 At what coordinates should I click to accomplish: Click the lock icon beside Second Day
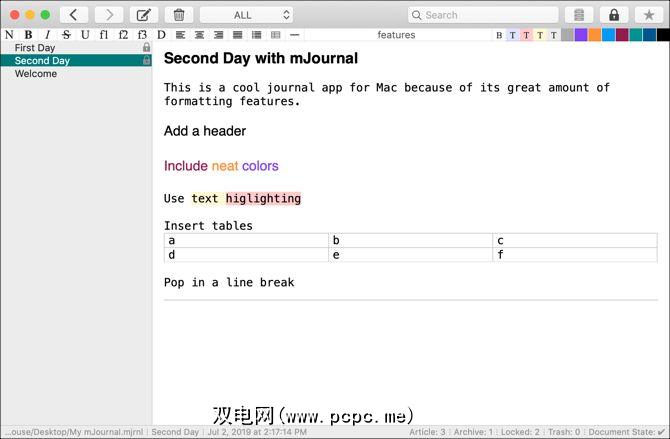[147, 60]
